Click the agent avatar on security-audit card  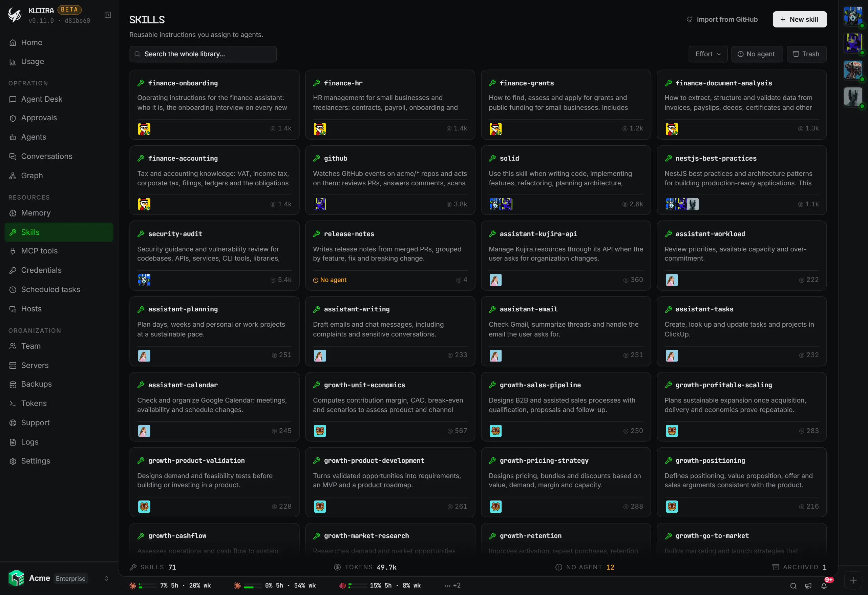(x=144, y=280)
